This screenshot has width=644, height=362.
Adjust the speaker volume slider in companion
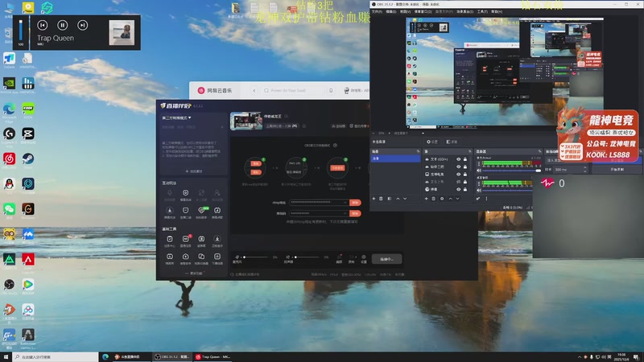[307, 257]
